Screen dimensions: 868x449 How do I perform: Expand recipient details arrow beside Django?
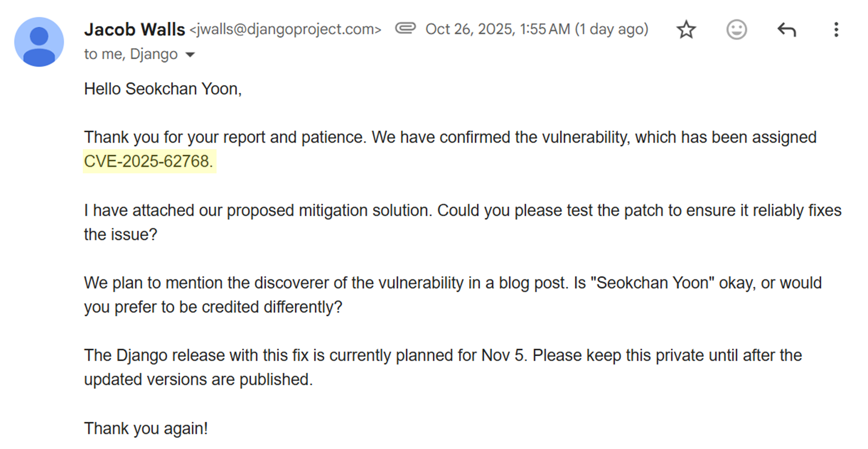(x=190, y=55)
